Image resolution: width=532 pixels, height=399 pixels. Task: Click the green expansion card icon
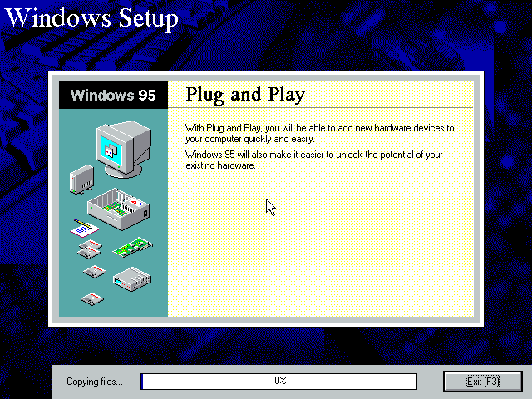133,247
